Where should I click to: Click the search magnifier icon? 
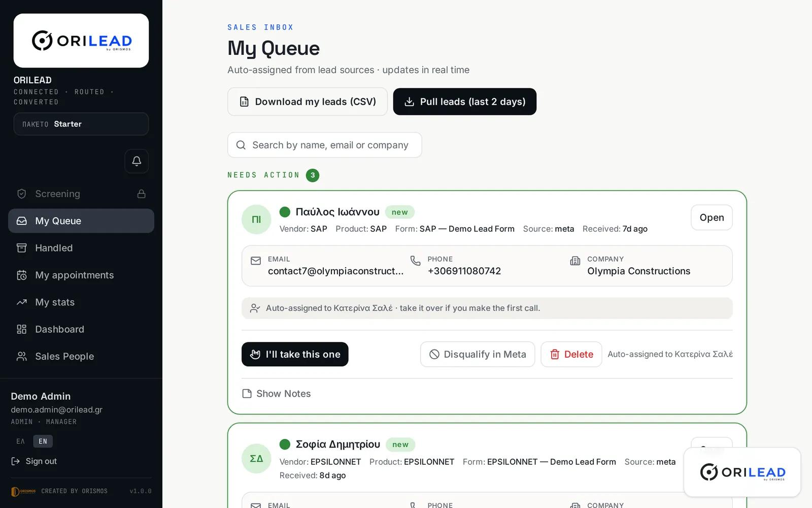241,145
